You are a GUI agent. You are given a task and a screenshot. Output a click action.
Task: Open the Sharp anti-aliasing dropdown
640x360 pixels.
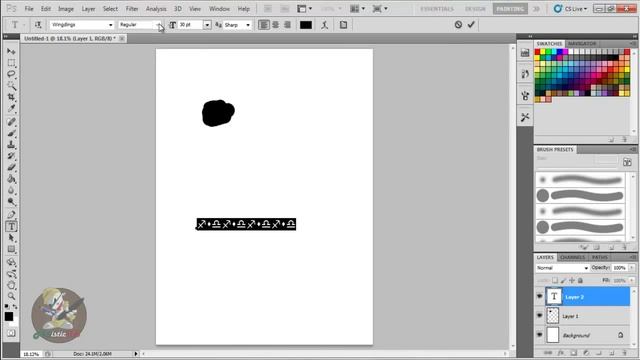(248, 25)
